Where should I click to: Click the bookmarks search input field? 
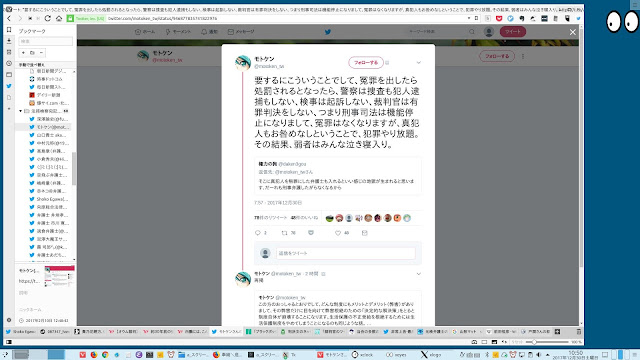point(46,41)
